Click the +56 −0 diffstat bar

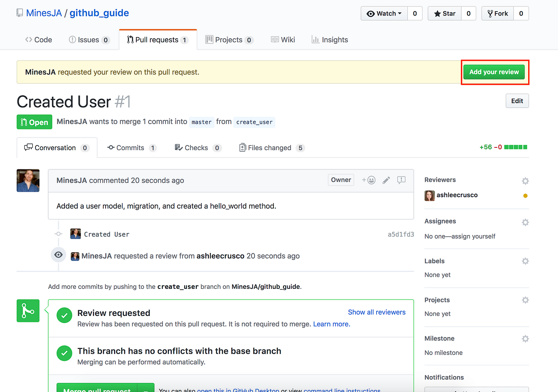tap(503, 147)
